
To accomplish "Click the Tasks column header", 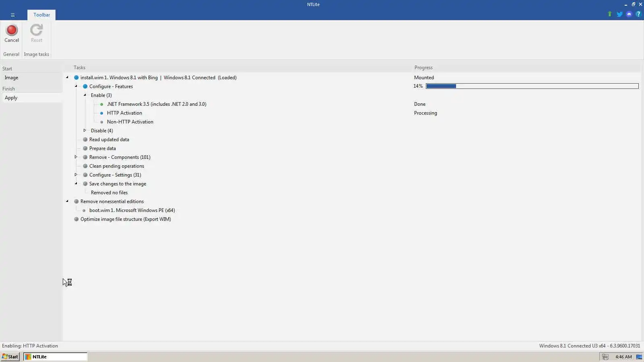I will coord(79,68).
